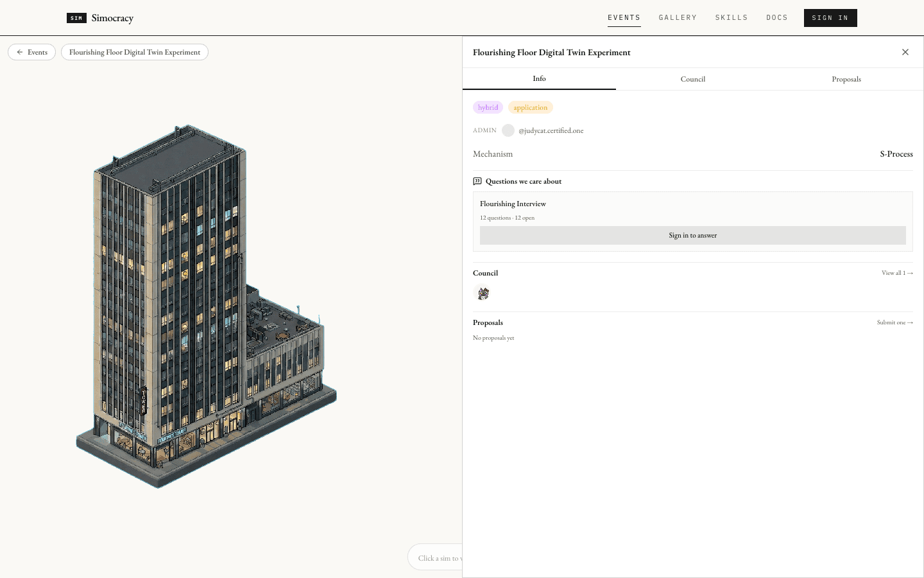
Task: Click the isometric tower building image
Action: 205,306
